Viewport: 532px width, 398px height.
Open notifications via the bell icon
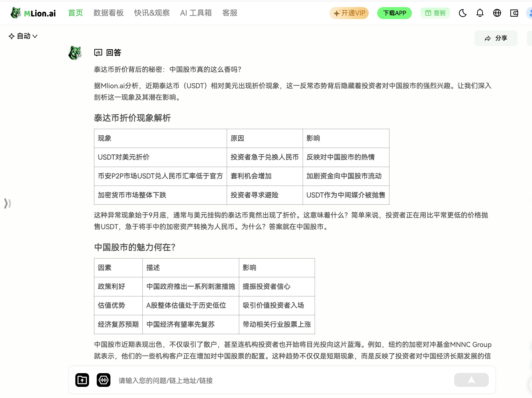(x=480, y=13)
